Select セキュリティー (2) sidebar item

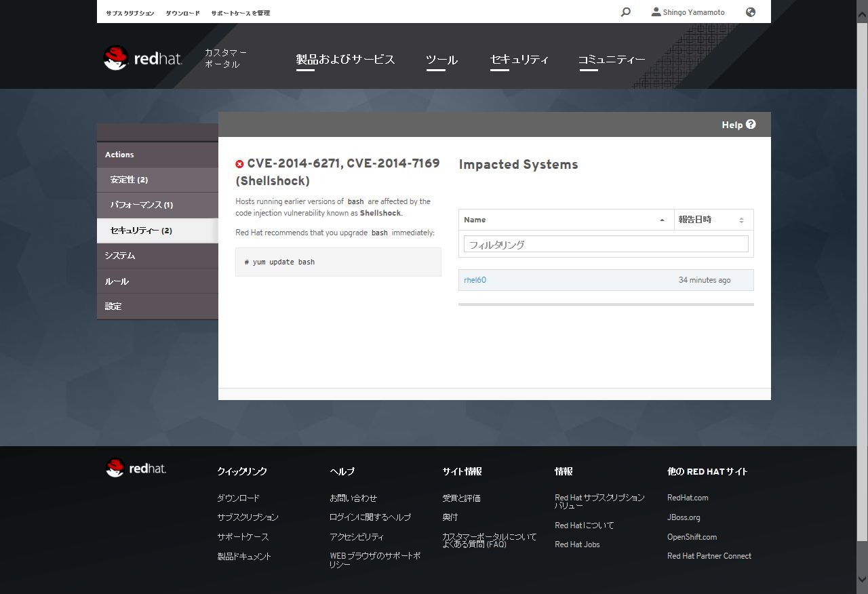pyautogui.click(x=157, y=231)
